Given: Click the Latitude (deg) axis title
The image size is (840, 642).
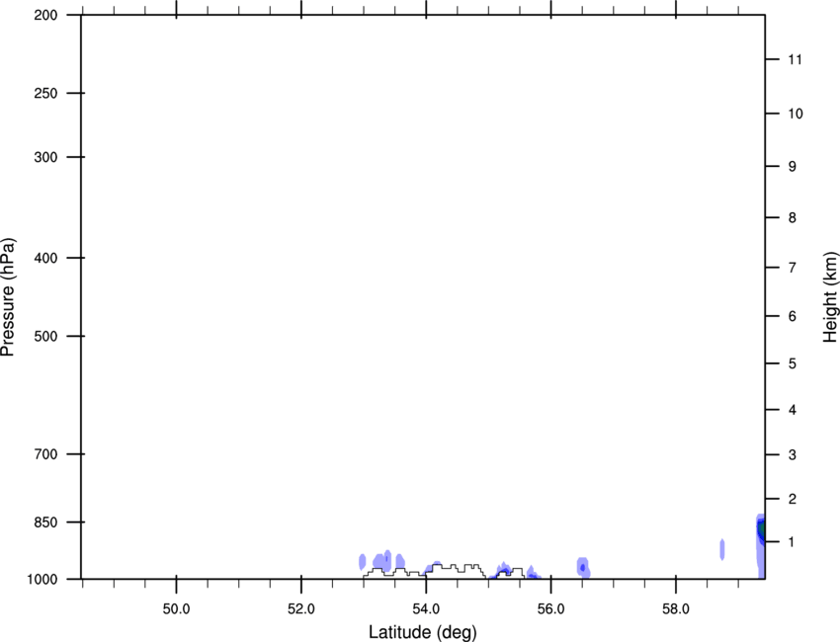Looking at the screenshot, I should (422, 632).
